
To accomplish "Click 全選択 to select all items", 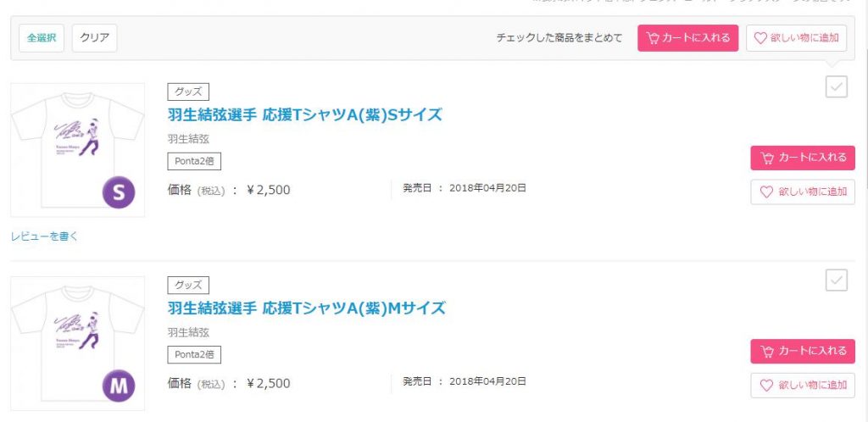I will pos(42,38).
